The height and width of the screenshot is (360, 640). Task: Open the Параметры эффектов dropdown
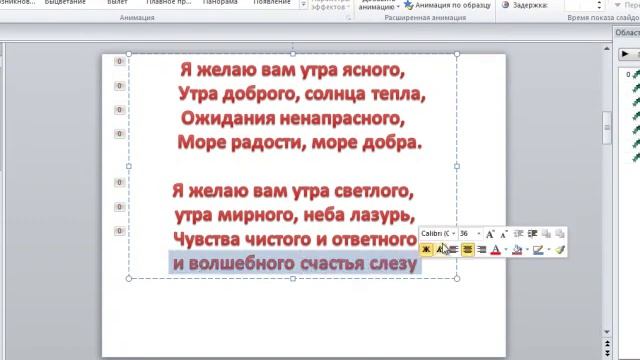point(330,5)
